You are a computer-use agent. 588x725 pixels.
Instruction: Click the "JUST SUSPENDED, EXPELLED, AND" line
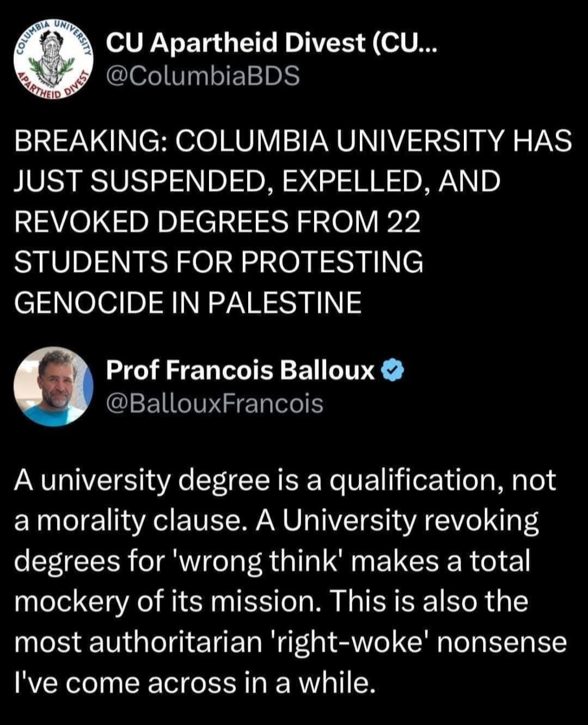(256, 182)
